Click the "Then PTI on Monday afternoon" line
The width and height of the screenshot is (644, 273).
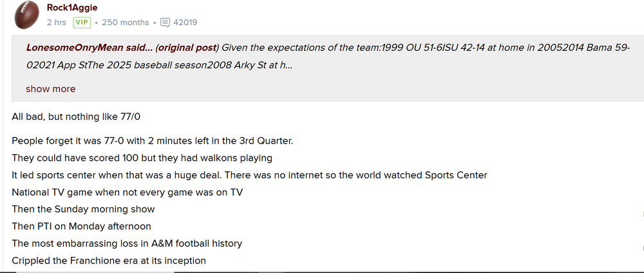pyautogui.click(x=81, y=227)
